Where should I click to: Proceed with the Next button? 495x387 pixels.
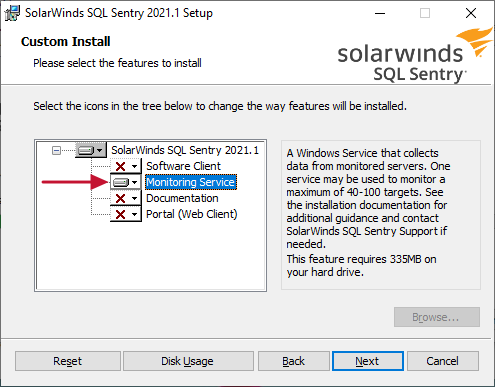click(x=368, y=361)
